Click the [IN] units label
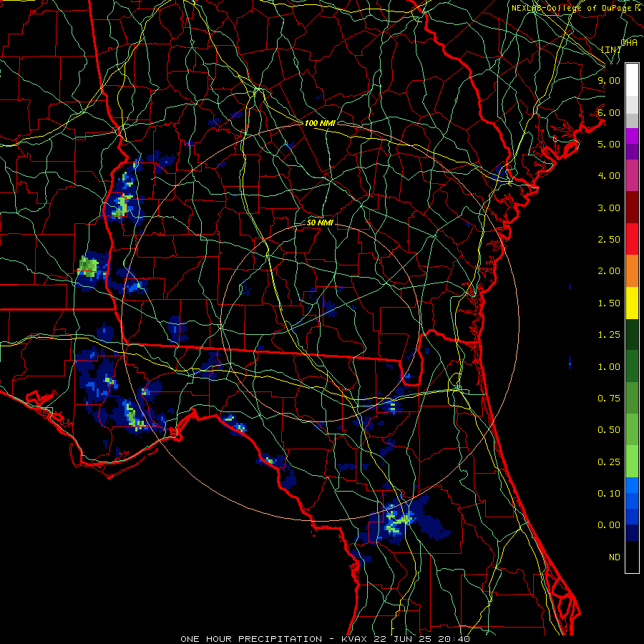The width and height of the screenshot is (644, 644). point(611,49)
